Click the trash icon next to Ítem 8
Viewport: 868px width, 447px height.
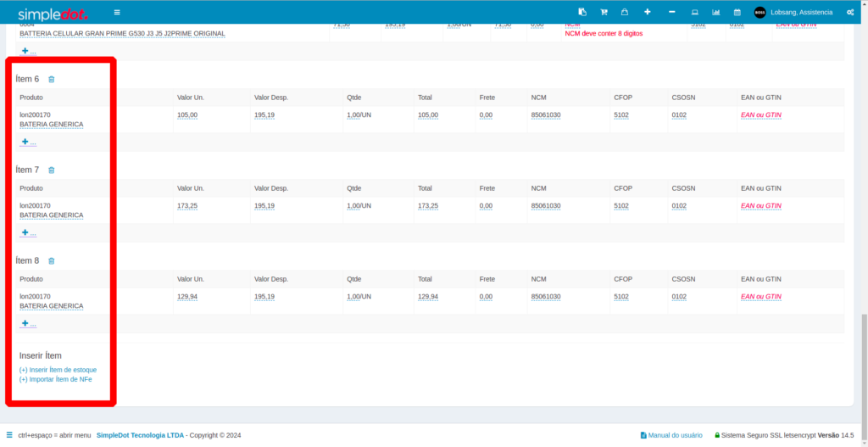click(x=52, y=260)
